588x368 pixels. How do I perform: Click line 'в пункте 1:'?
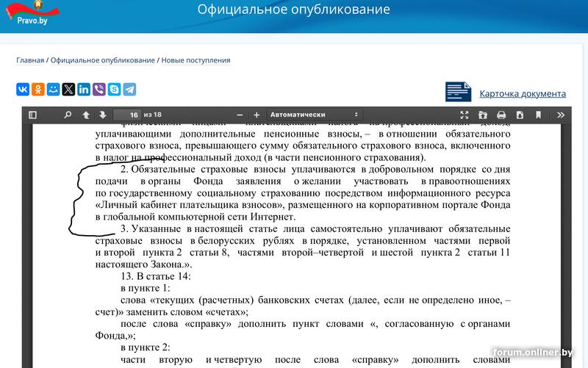click(x=146, y=288)
